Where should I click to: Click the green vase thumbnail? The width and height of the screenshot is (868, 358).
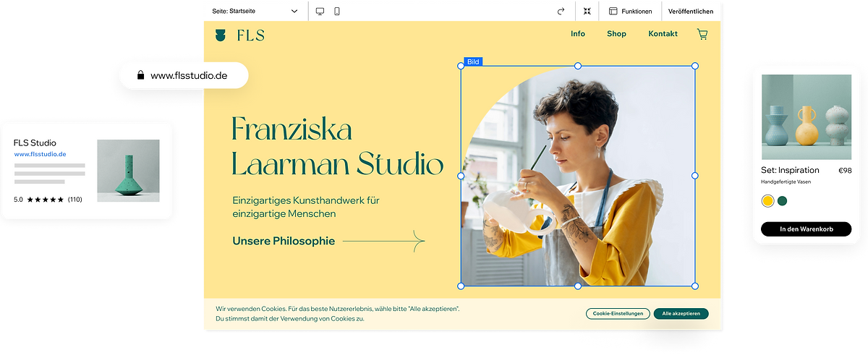click(129, 171)
